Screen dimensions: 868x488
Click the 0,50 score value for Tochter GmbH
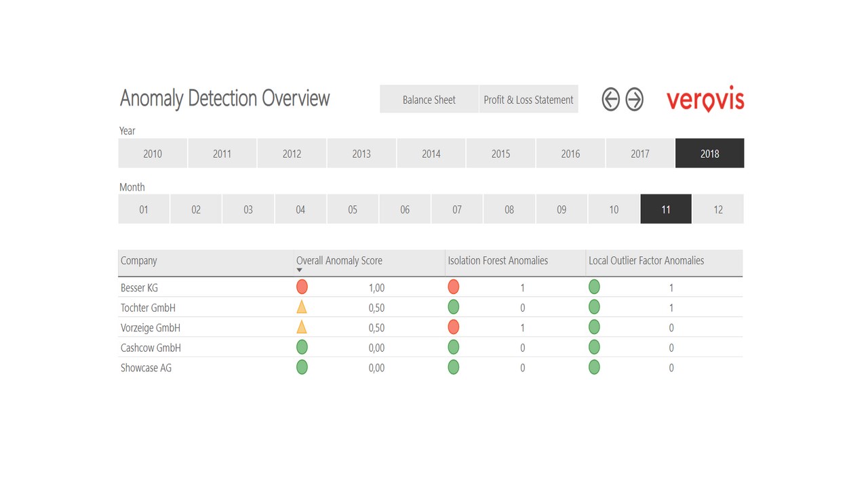tap(376, 308)
